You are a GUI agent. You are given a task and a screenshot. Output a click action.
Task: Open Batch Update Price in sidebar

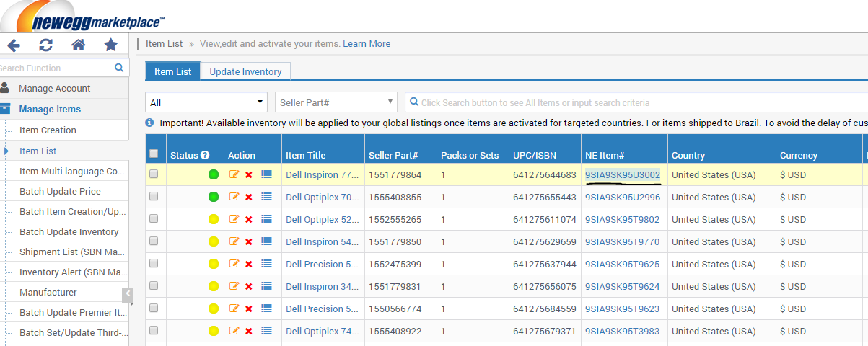pyautogui.click(x=60, y=191)
